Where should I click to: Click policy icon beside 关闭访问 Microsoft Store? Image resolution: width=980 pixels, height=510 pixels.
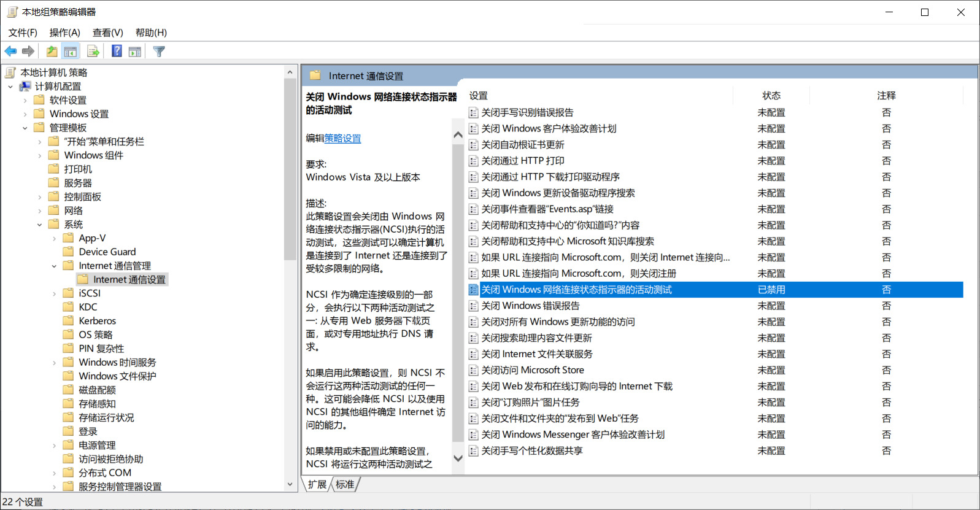pos(474,370)
